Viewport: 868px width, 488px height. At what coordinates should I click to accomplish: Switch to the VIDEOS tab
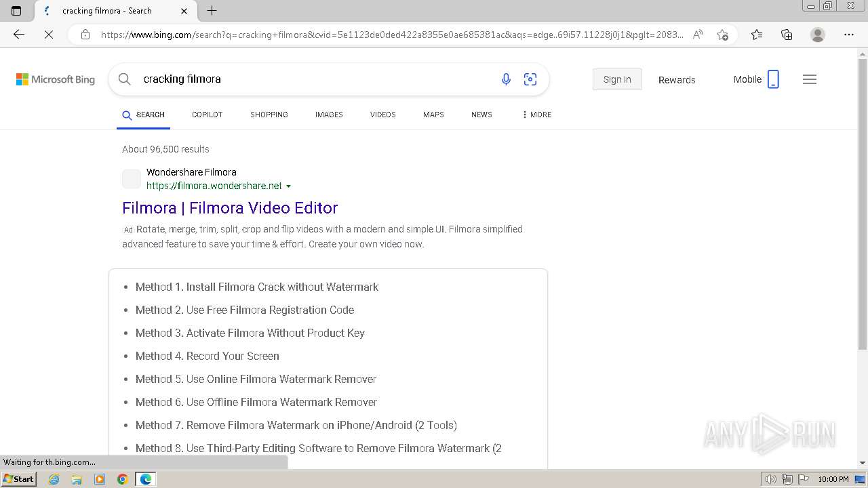tap(383, 115)
